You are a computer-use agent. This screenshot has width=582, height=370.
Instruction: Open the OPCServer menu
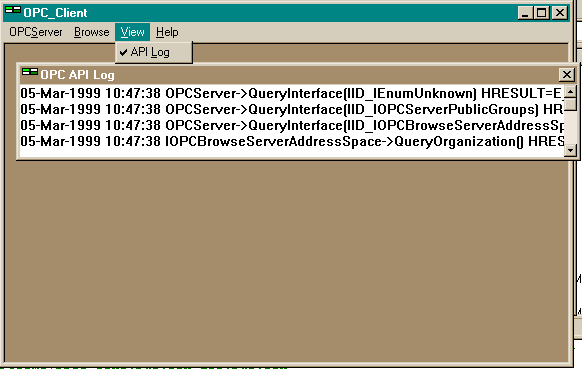click(36, 32)
